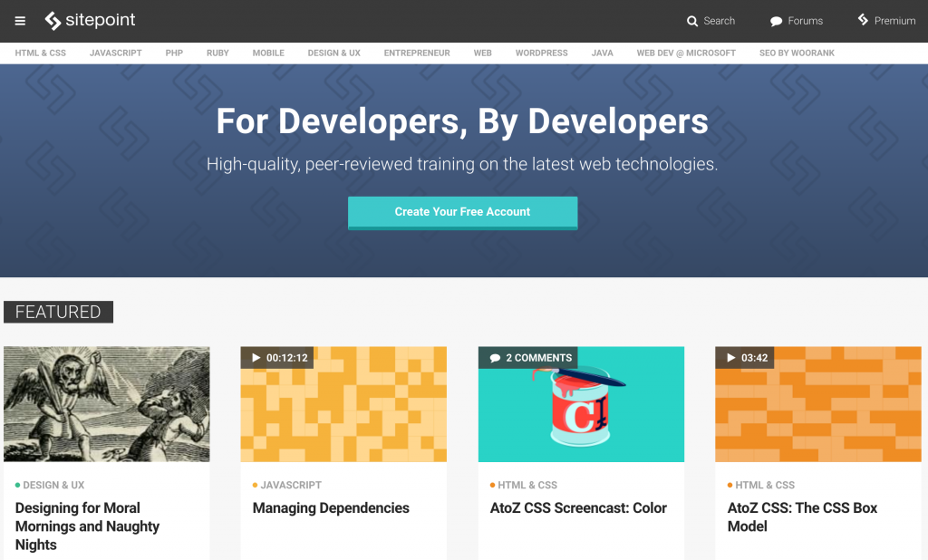Open the JavaScript nav category
This screenshot has width=928, height=560.
[115, 53]
